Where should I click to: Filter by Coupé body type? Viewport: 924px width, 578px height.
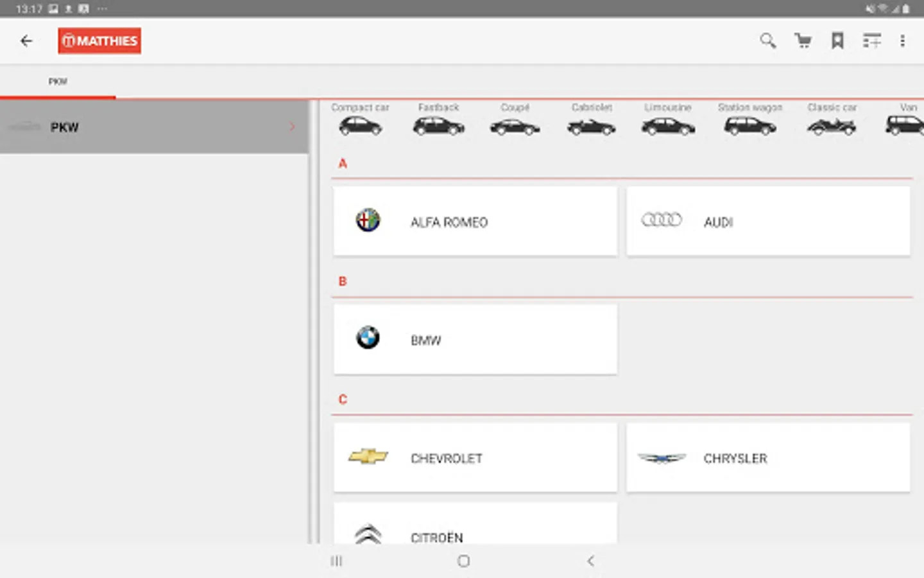[515, 119]
